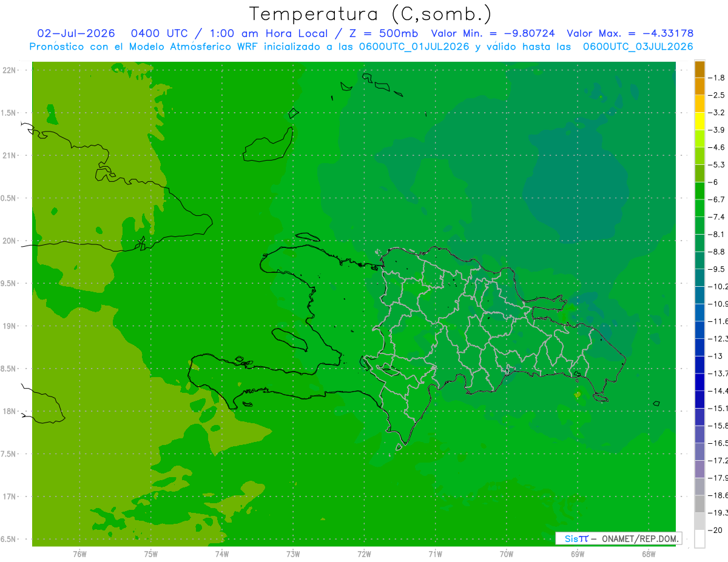Click the '75W' longitude axis label
This screenshot has height=562, width=728.
[x=150, y=554]
